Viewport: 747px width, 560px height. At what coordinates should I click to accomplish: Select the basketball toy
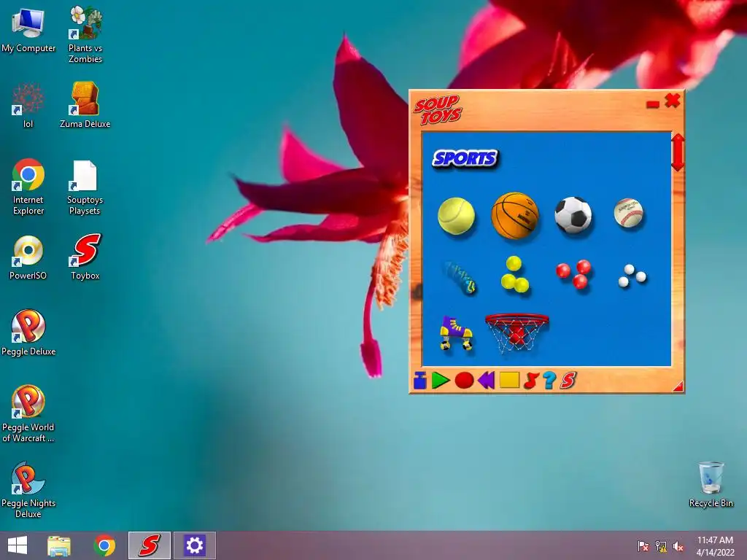(x=515, y=215)
